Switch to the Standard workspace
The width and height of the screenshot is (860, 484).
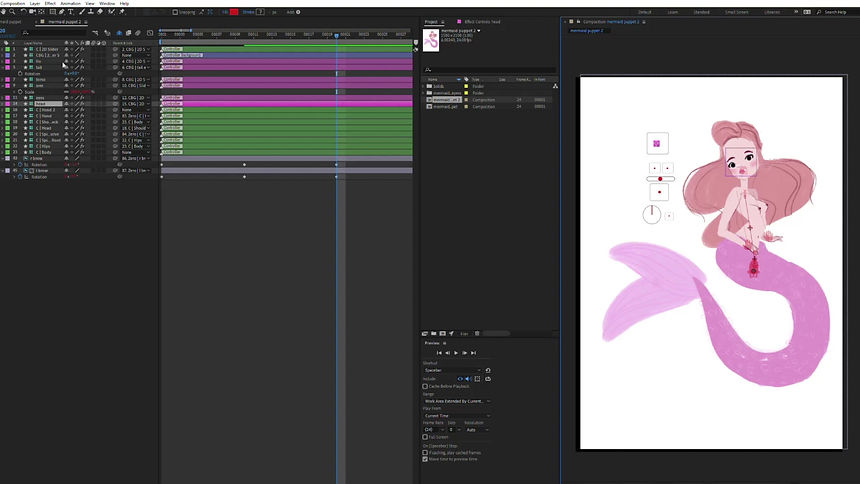[x=701, y=12]
